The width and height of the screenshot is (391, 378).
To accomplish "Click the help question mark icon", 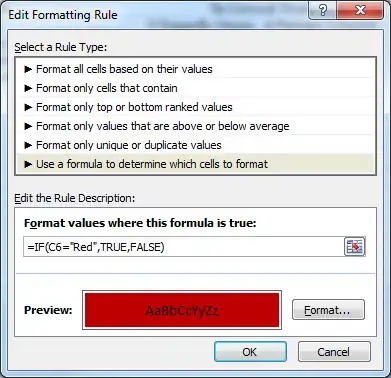I will pyautogui.click(x=322, y=11).
